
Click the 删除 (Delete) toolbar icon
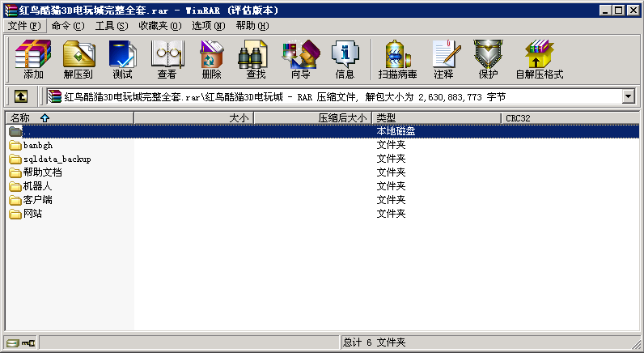(211, 59)
